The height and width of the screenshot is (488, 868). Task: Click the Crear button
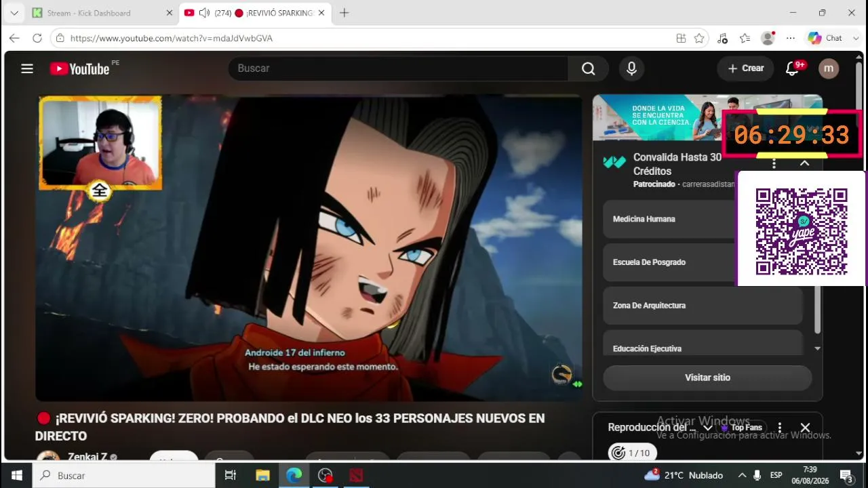coord(746,68)
